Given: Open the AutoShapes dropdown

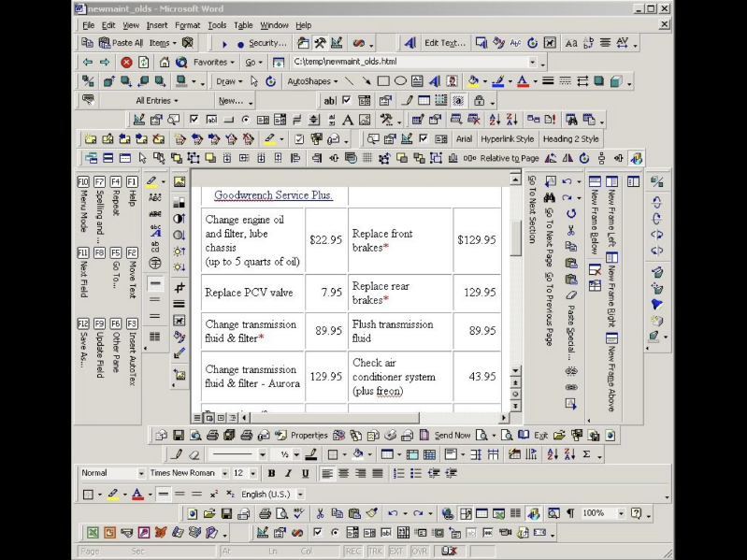Looking at the screenshot, I should point(312,81).
